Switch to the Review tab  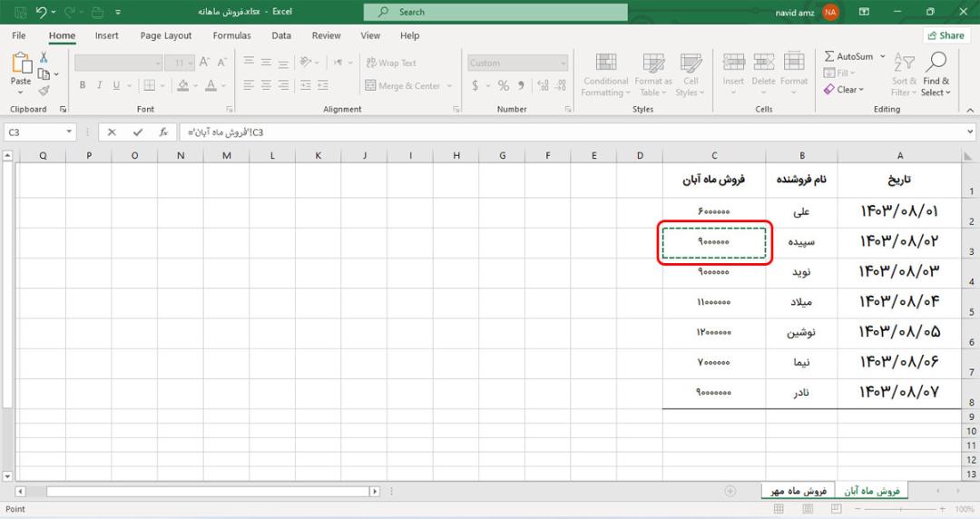(x=327, y=35)
